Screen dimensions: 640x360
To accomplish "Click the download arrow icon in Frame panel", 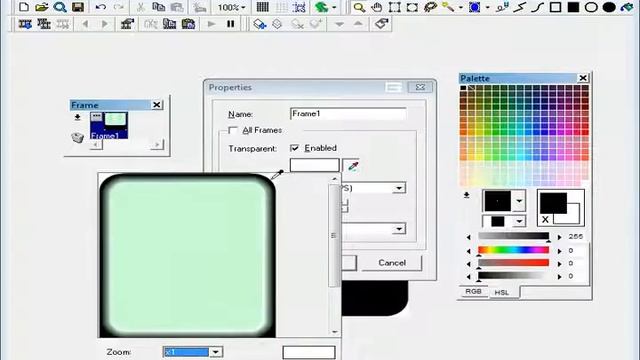I will pyautogui.click(x=77, y=118).
